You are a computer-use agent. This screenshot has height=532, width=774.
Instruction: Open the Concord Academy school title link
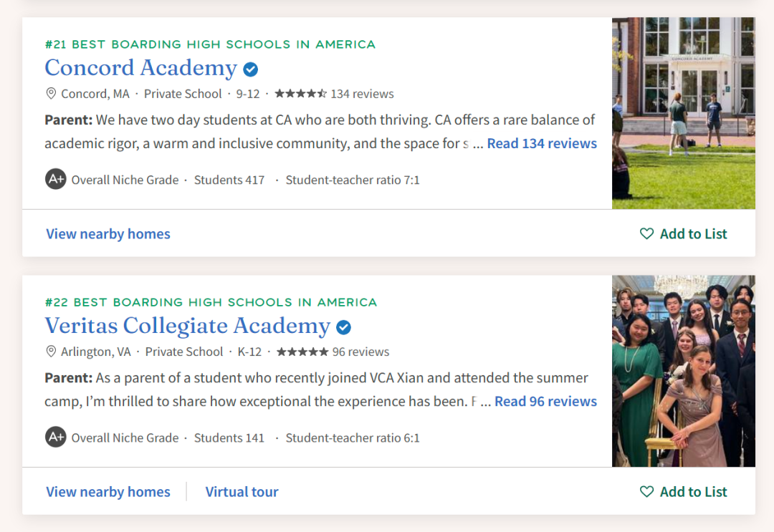click(140, 68)
